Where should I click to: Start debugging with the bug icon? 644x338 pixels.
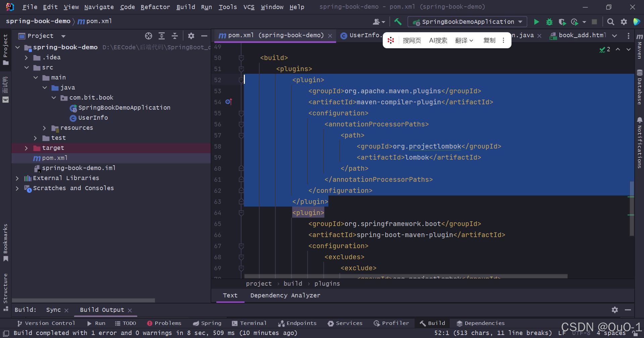(549, 22)
